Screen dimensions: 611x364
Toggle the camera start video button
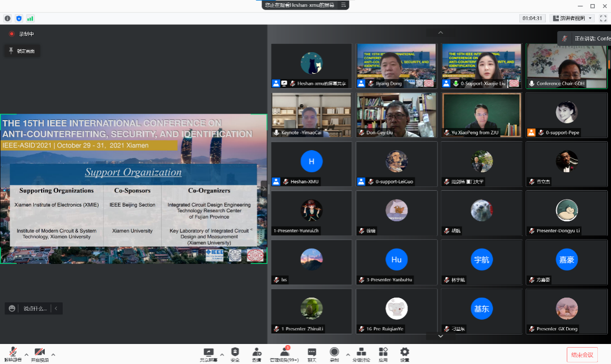tap(39, 352)
